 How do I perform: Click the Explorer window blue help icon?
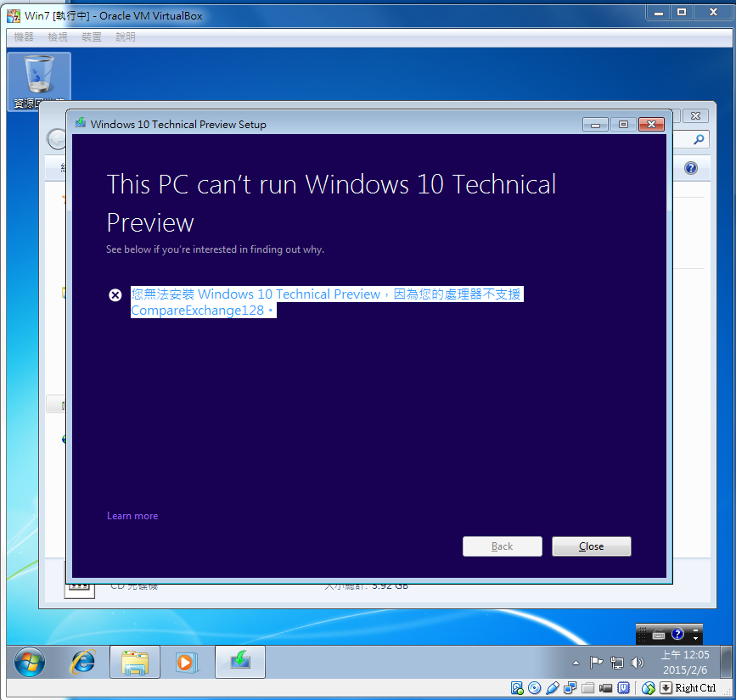click(x=690, y=168)
